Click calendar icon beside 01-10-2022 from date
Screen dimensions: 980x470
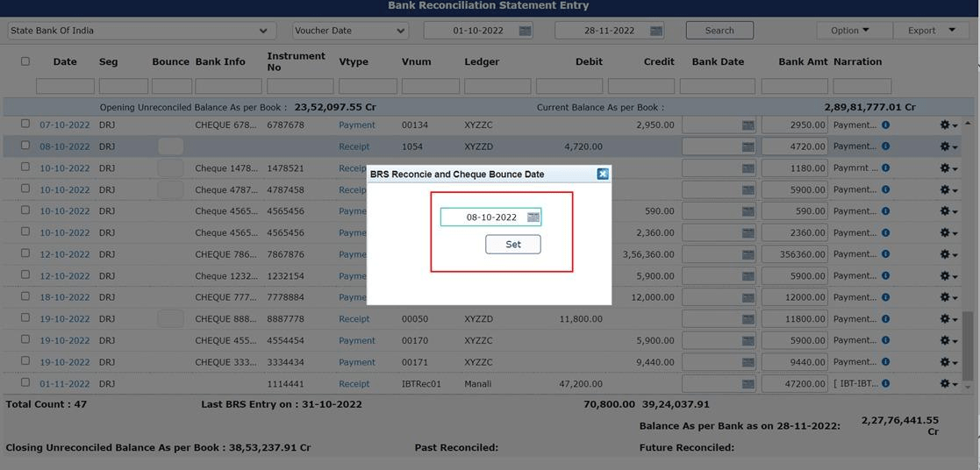pyautogui.click(x=525, y=31)
